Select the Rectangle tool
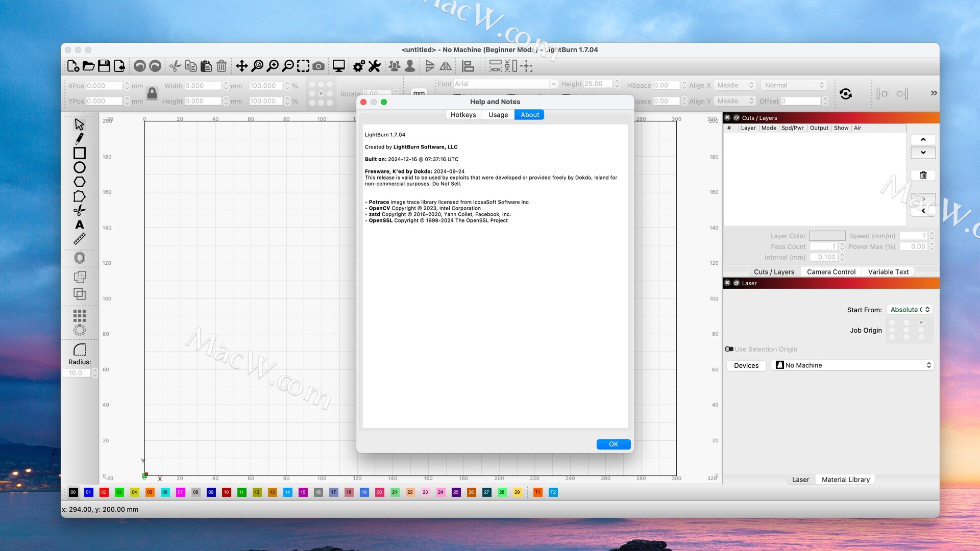The image size is (980, 551). [x=79, y=153]
